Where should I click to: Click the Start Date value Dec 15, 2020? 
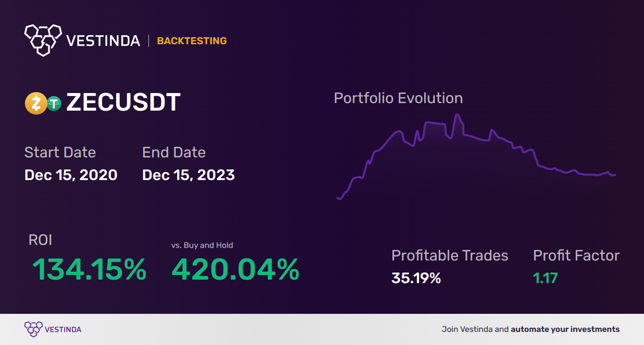71,175
